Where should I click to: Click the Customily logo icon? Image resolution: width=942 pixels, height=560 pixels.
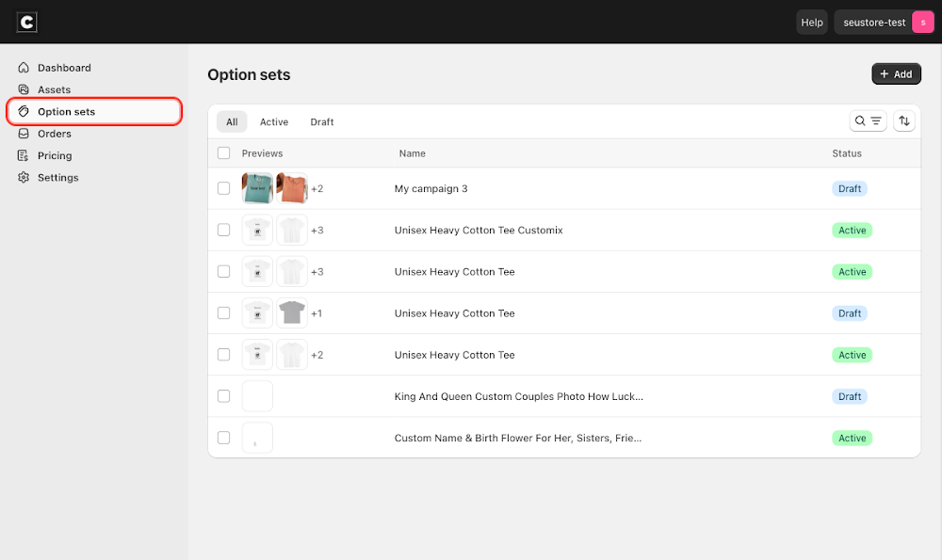[26, 23]
